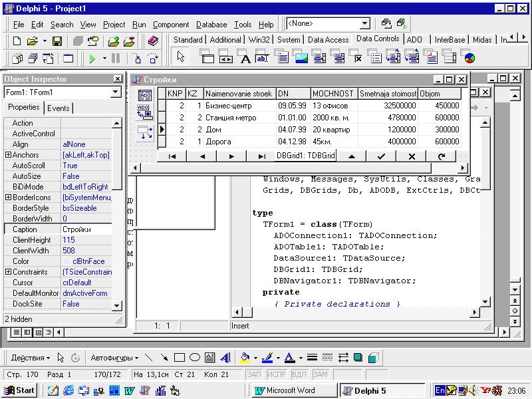Viewport: 532px width, 399px height.
Task: Click the Last record navigator button
Action: point(261,156)
